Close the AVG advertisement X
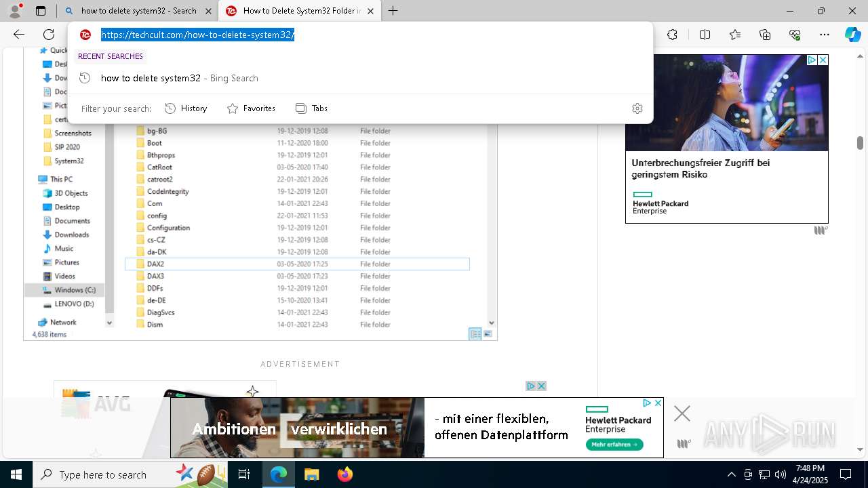The image size is (868, 488). [542, 386]
